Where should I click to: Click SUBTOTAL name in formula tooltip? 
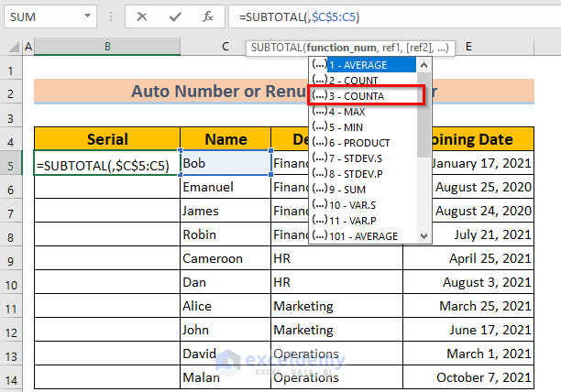277,47
